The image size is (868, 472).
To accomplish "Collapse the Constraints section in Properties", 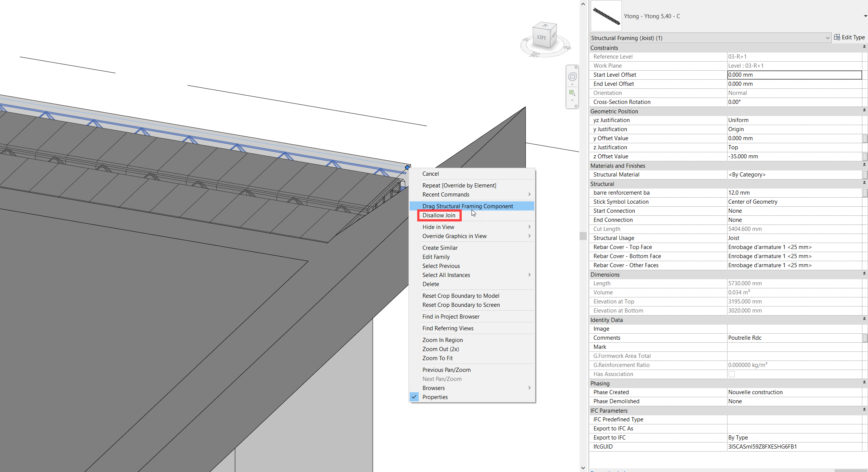I will tap(864, 48).
